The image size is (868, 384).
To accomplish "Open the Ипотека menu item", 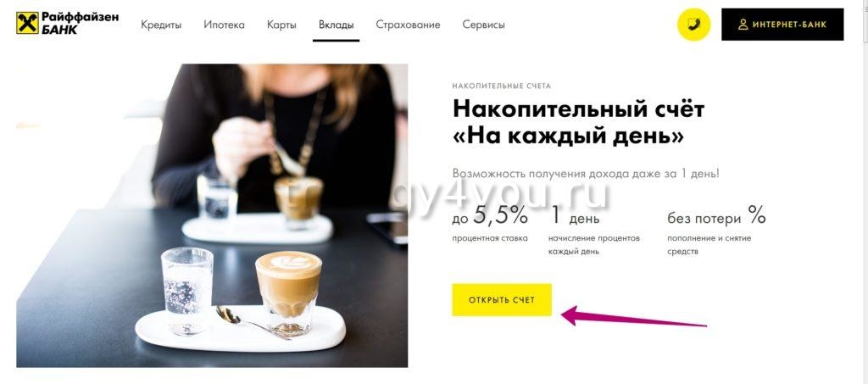I will 224,25.
